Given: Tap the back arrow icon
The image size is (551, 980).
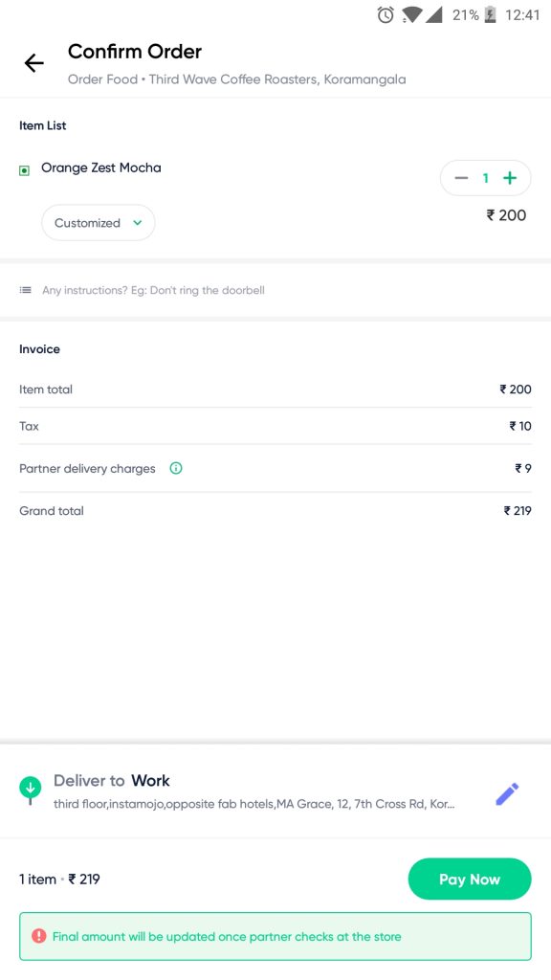Looking at the screenshot, I should pos(34,62).
